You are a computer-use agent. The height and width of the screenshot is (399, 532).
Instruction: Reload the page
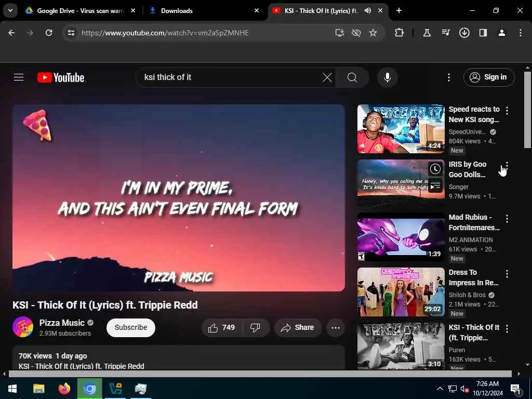click(49, 33)
